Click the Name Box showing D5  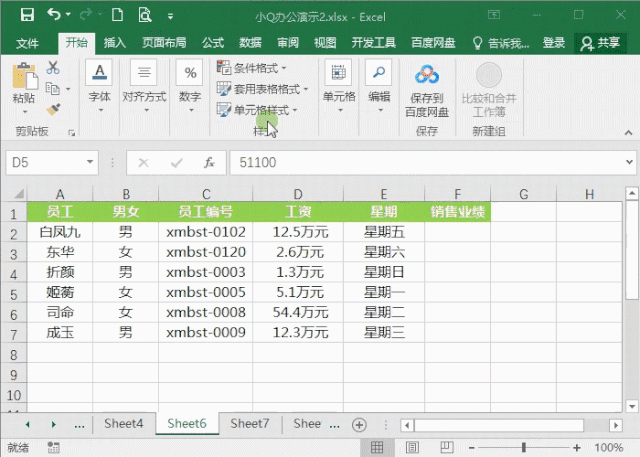[x=44, y=163]
